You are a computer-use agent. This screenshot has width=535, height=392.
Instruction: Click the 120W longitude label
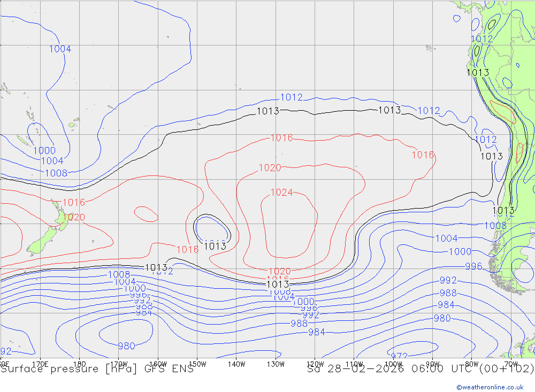pos(315,364)
